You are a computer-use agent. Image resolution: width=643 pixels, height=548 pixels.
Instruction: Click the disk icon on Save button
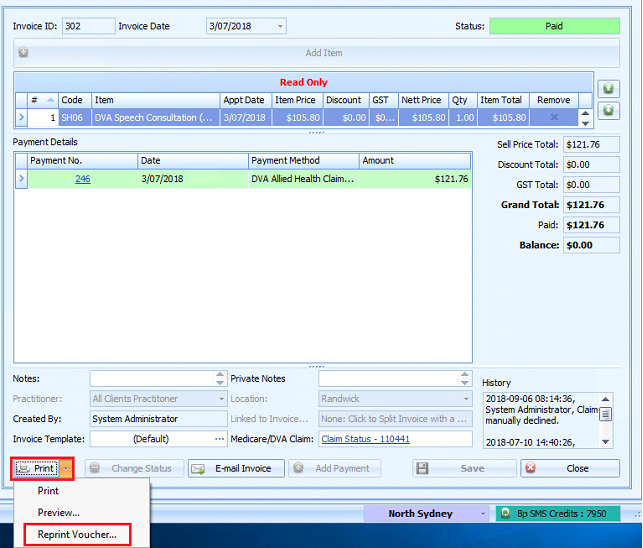pyautogui.click(x=422, y=468)
